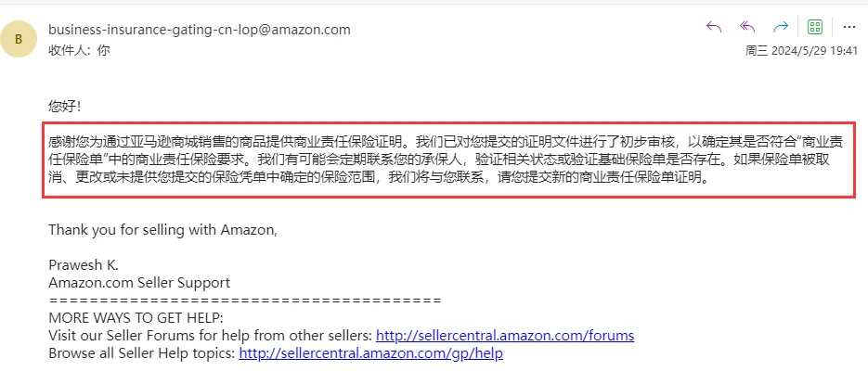This screenshot has height=371, width=868.
Task: Open the sellercentral.amazon.com/forums link
Action: click(505, 335)
